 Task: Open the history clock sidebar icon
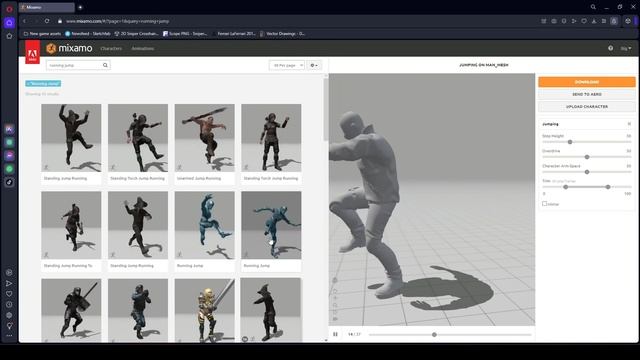tap(9, 304)
